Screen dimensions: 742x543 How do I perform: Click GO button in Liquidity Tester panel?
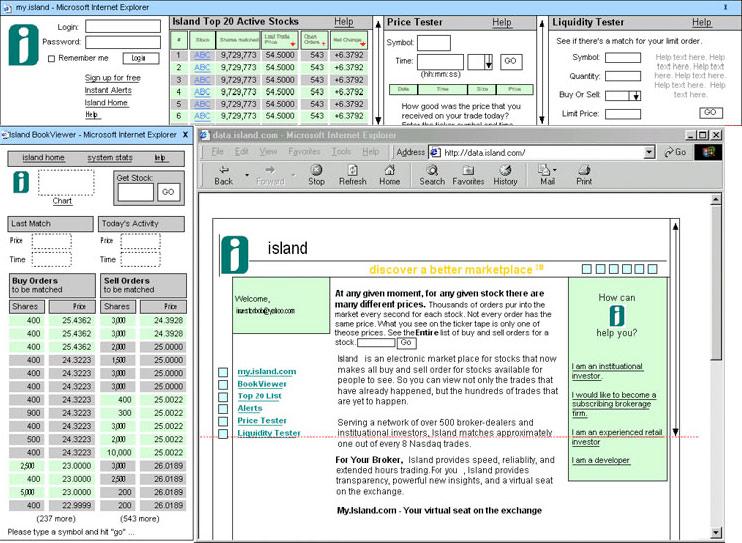click(x=711, y=113)
